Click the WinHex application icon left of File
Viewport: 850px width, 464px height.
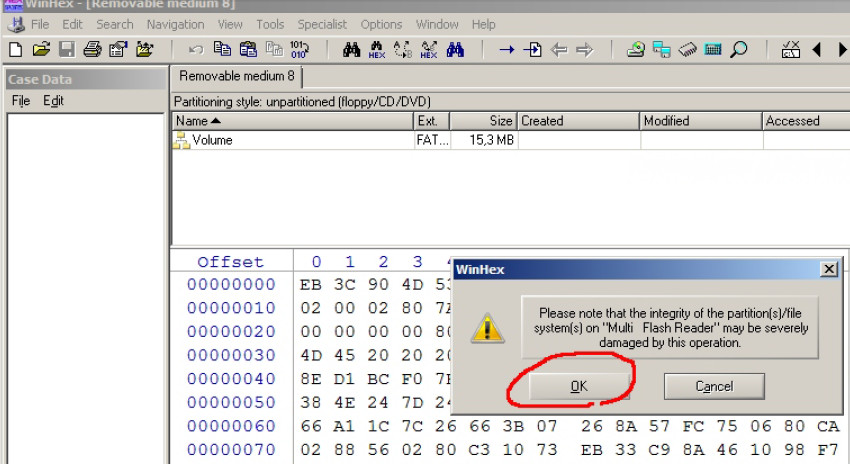point(16,25)
